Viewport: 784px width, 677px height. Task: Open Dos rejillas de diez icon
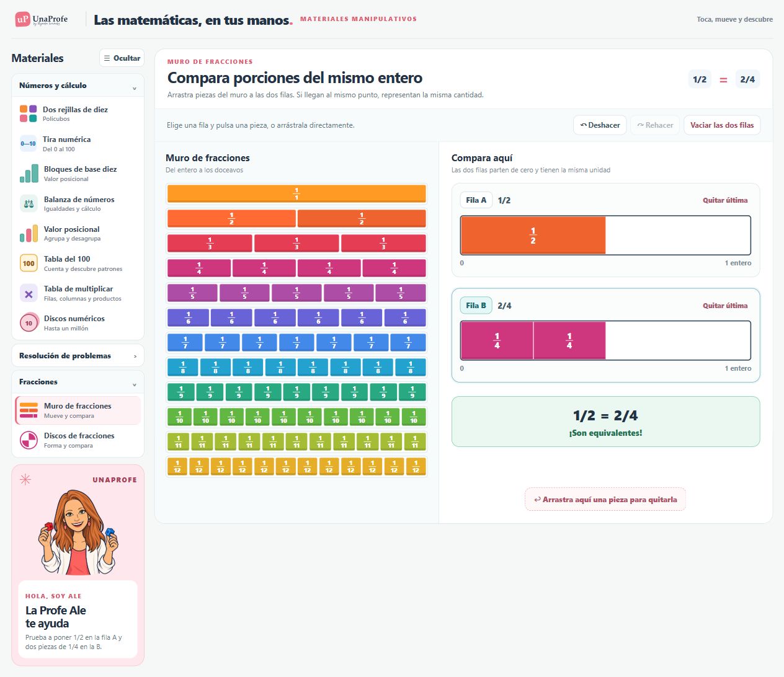coord(29,113)
